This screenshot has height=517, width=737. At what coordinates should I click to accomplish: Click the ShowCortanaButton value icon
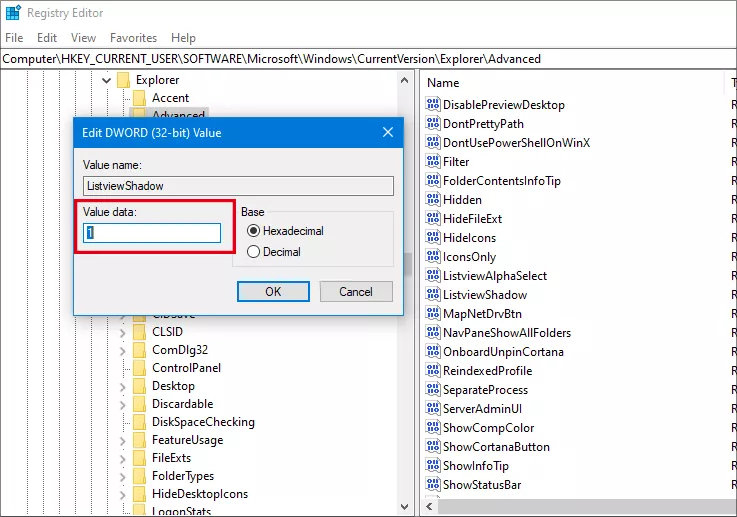tap(432, 446)
